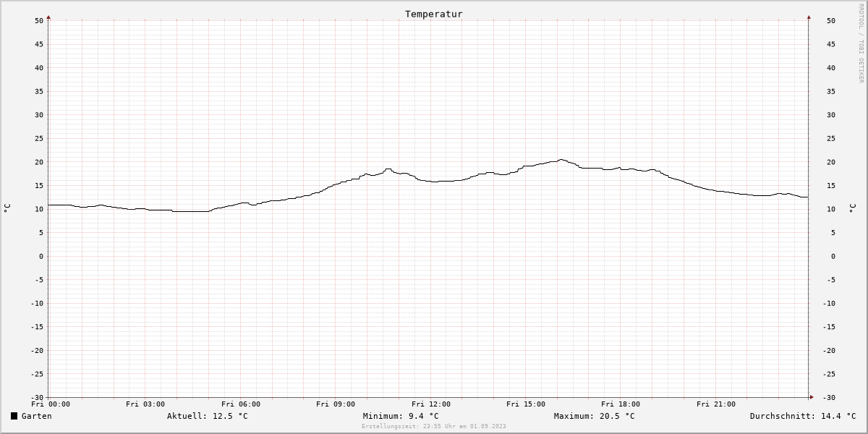This screenshot has width=868, height=434.
Task: Click the Fri 15:00 time label
Action: click(526, 404)
